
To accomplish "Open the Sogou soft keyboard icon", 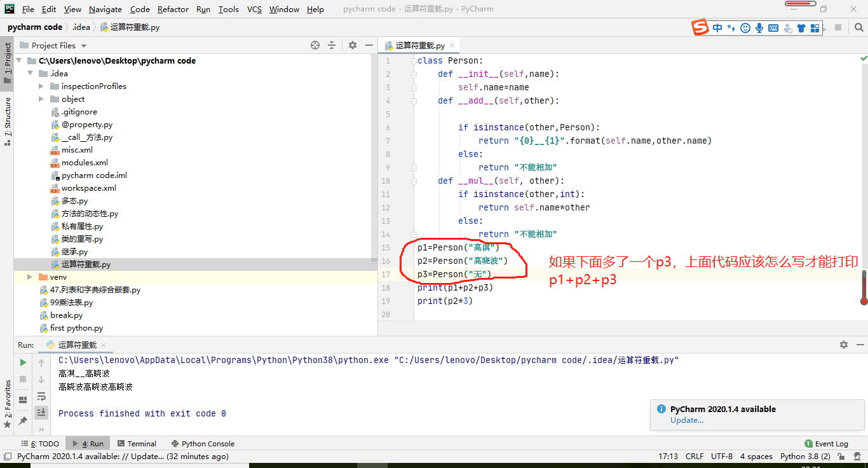I will point(773,27).
